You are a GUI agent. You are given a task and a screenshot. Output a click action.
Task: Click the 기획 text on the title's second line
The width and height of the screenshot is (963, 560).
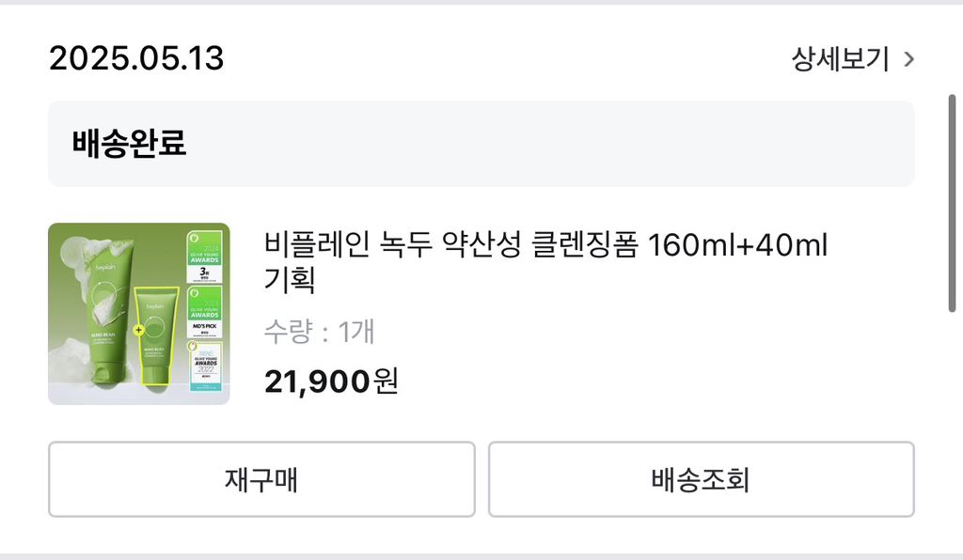click(x=290, y=280)
